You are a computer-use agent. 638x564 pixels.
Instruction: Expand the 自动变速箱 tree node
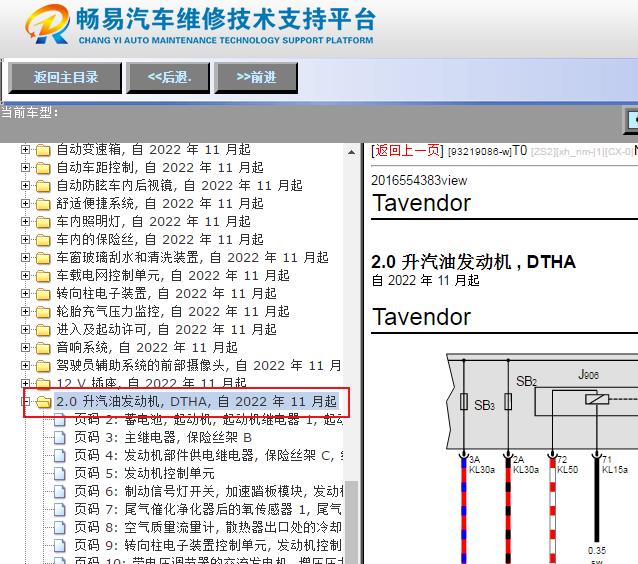point(26,150)
